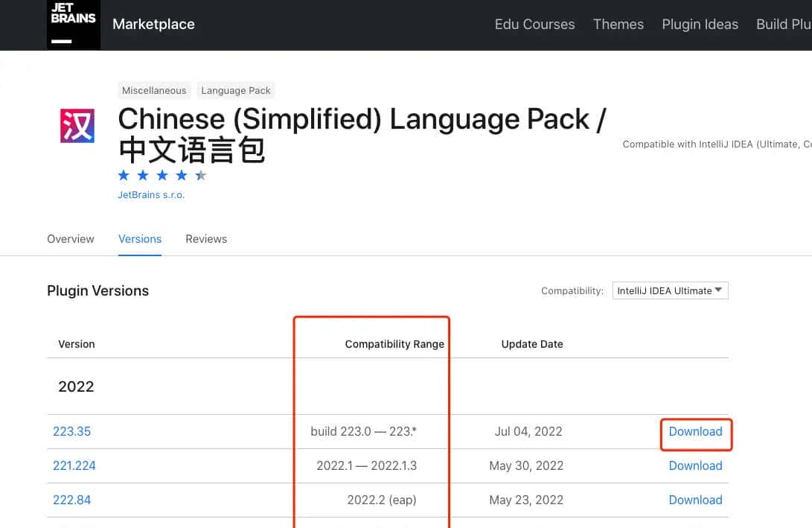Click the Chinese Language Pack plugin icon

pyautogui.click(x=77, y=125)
